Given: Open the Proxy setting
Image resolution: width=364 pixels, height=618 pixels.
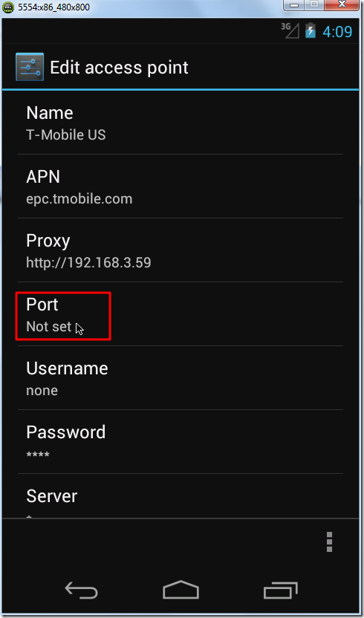Looking at the screenshot, I should pos(181,250).
